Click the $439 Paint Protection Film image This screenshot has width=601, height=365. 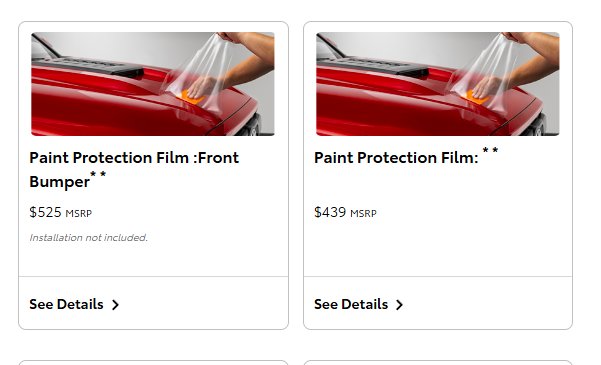coord(438,84)
